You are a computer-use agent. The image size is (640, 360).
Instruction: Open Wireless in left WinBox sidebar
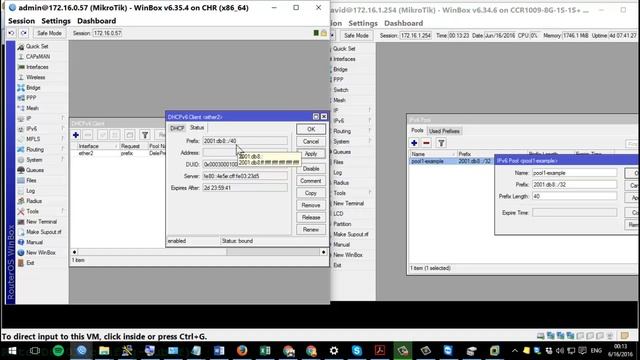point(36,77)
